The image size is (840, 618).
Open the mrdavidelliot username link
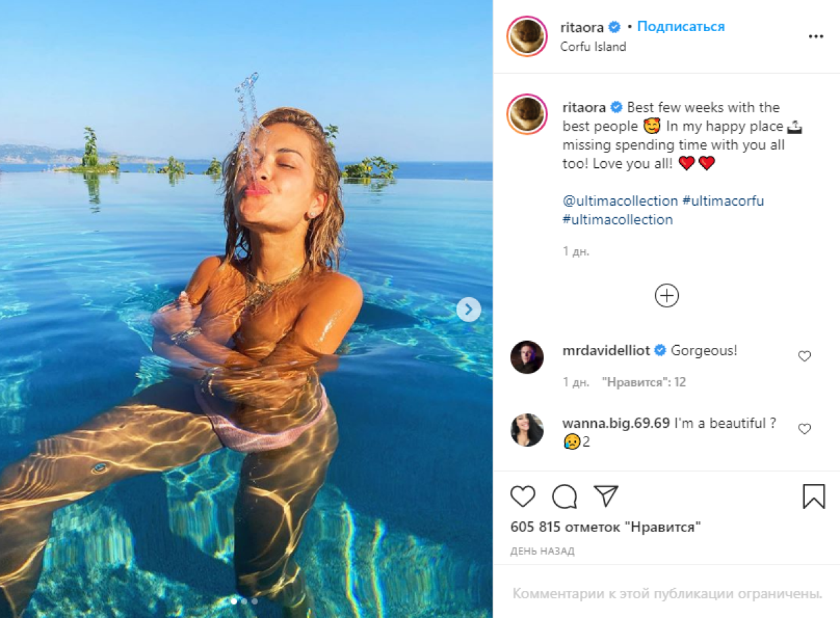tap(606, 351)
